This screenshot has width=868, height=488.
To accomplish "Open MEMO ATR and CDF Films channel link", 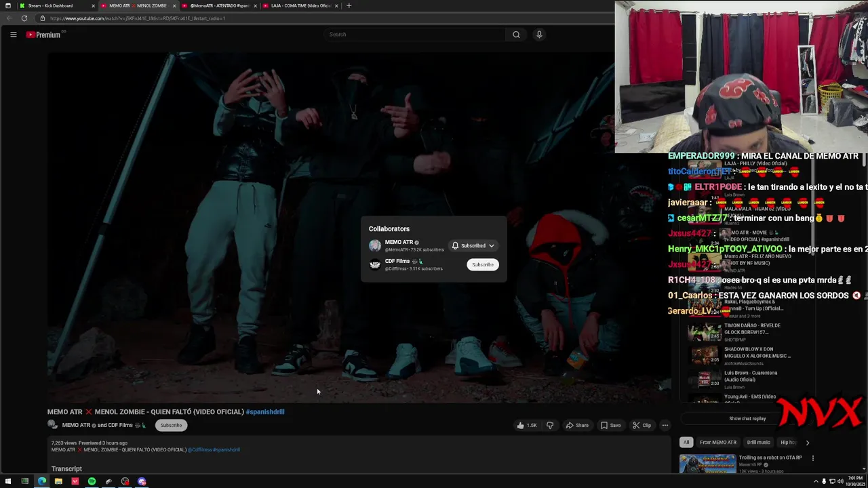I will (105, 425).
